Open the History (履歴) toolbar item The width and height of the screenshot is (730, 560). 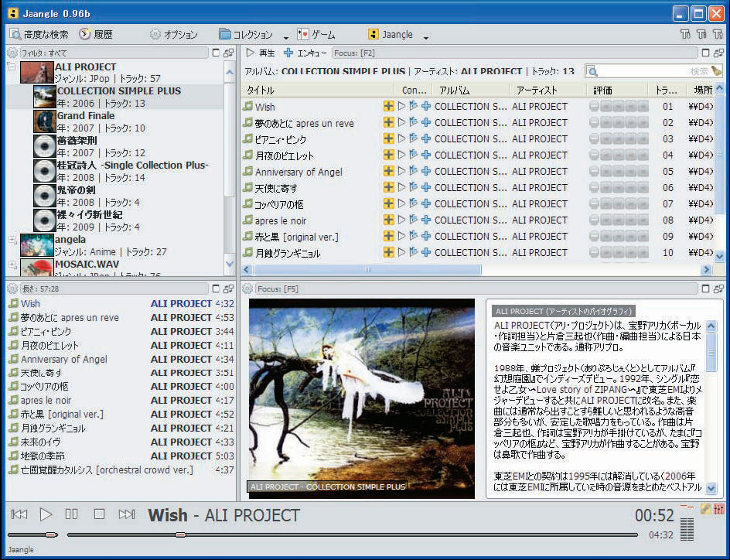(96, 35)
